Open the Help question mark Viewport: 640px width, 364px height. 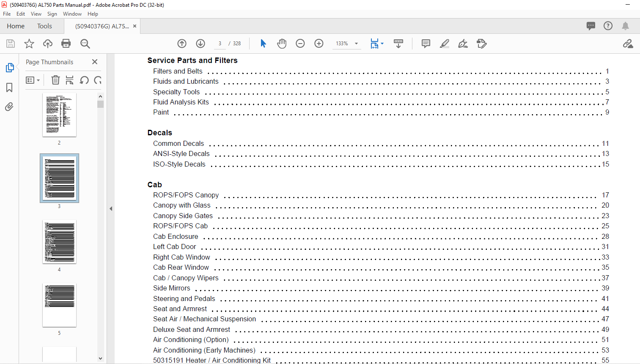(608, 26)
